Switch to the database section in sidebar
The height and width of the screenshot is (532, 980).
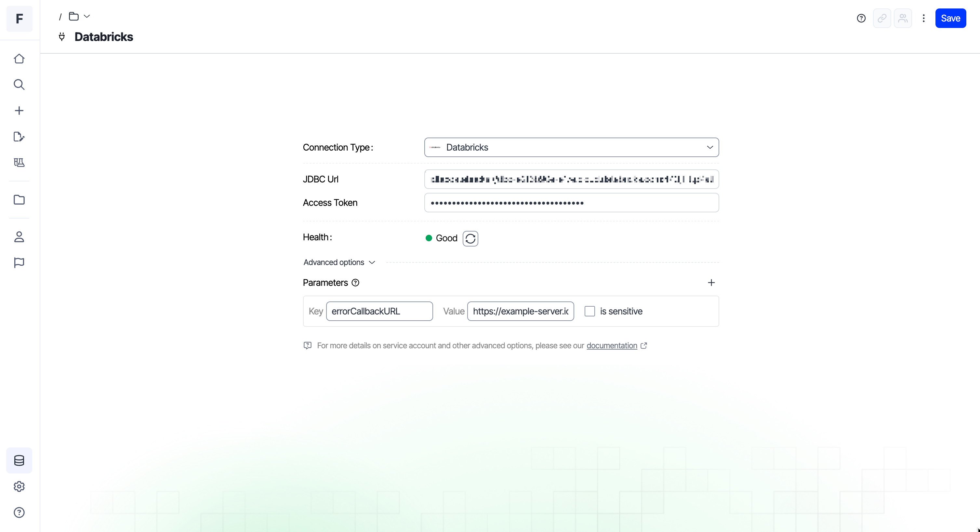(x=19, y=460)
